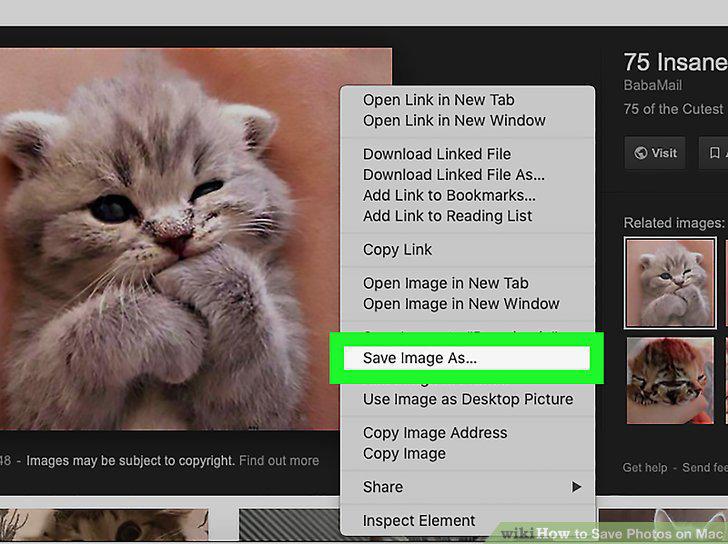Click 'Images may be subject to copyright.' text
728x544 pixels.
pos(130,460)
